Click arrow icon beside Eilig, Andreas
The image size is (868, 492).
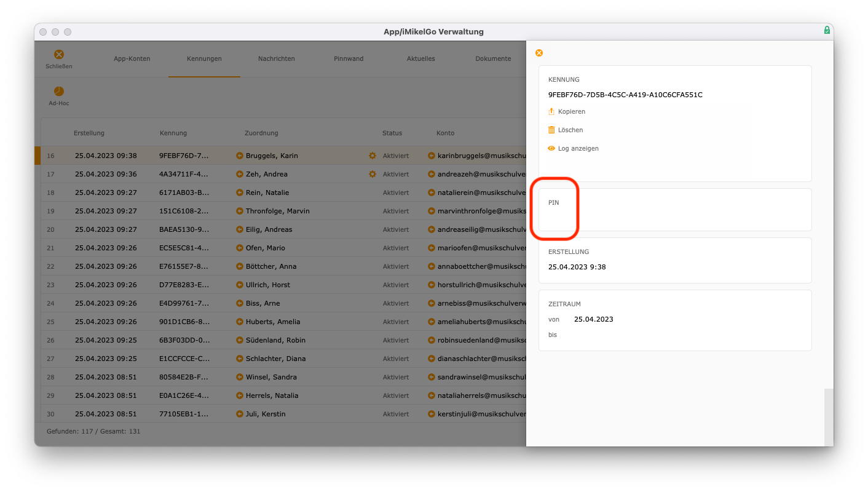pyautogui.click(x=240, y=229)
